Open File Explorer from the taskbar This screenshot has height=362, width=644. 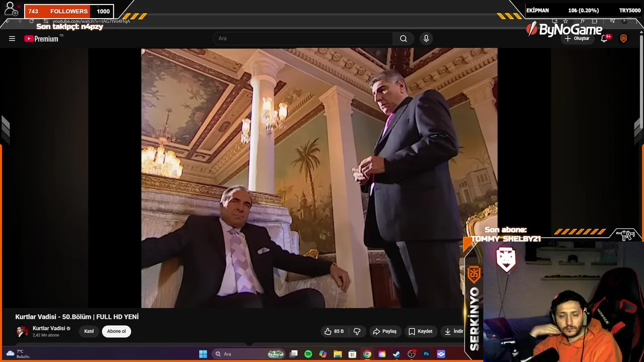point(338,354)
